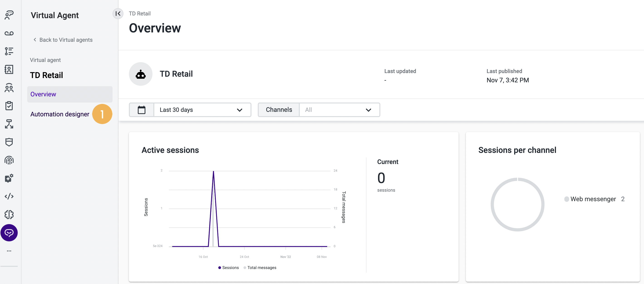Image resolution: width=644 pixels, height=284 pixels.
Task: Click the TD Retail robot avatar
Action: 140,74
